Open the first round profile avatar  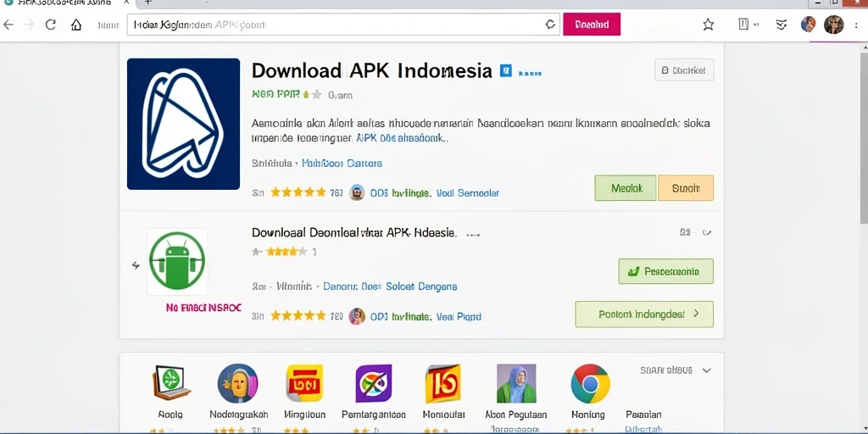click(x=808, y=24)
